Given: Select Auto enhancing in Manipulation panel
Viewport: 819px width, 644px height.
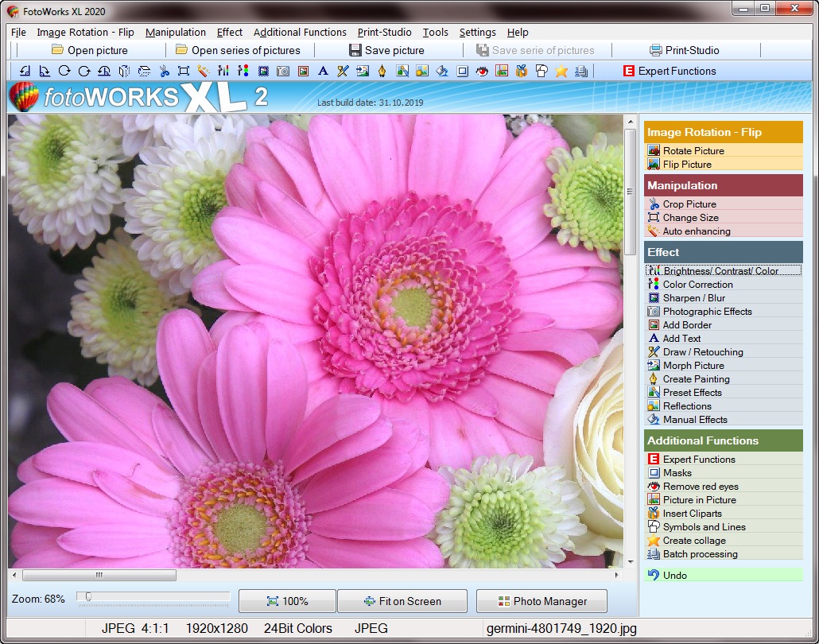Looking at the screenshot, I should 724,231.
